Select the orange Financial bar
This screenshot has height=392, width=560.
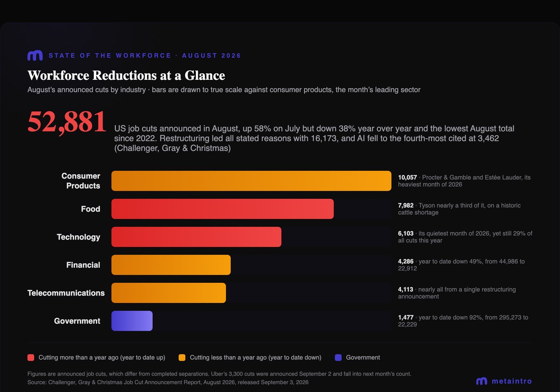(171, 265)
